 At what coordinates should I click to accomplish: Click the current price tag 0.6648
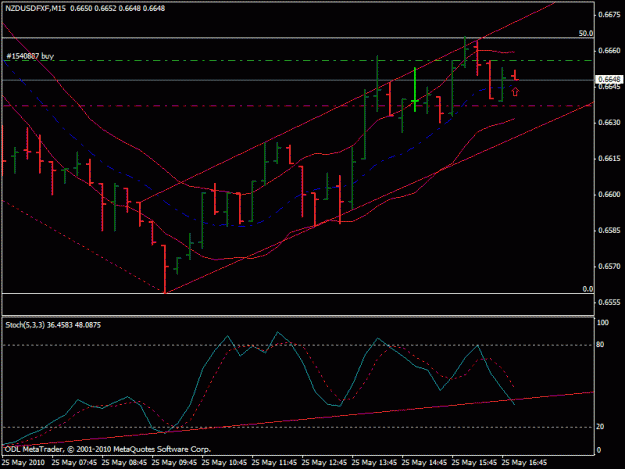tap(609, 80)
